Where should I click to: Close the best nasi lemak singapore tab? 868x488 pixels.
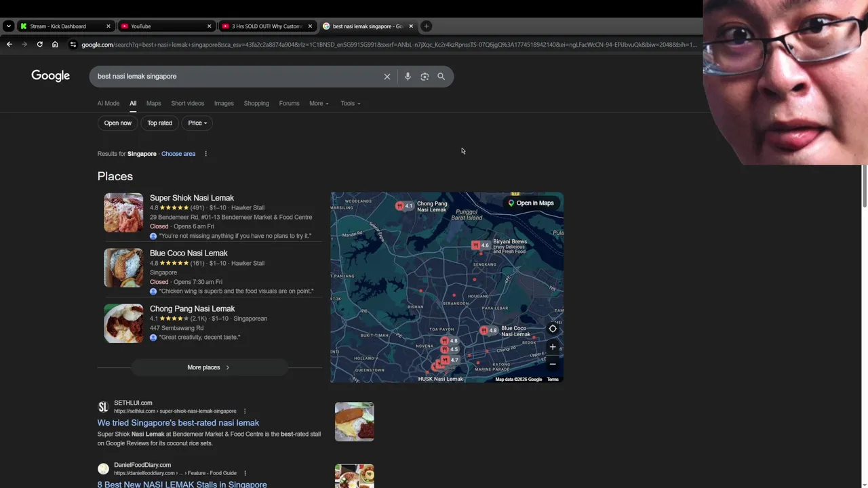[x=411, y=26]
